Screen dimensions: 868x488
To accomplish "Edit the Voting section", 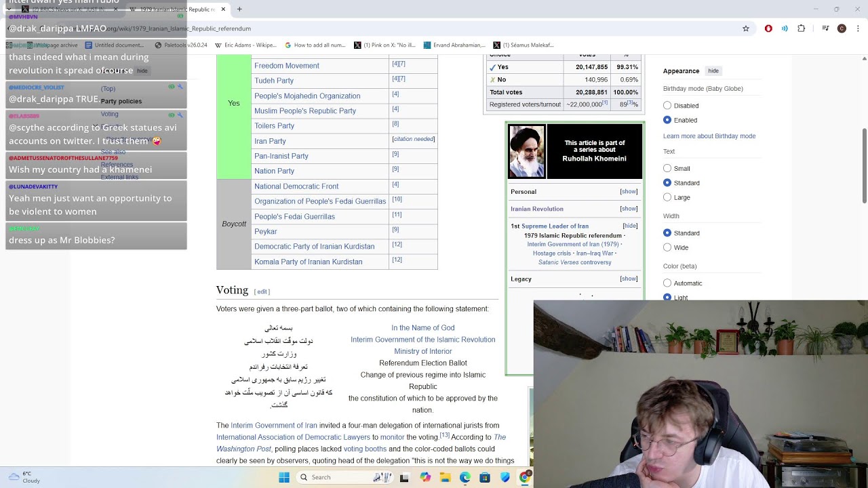I will click(x=262, y=291).
